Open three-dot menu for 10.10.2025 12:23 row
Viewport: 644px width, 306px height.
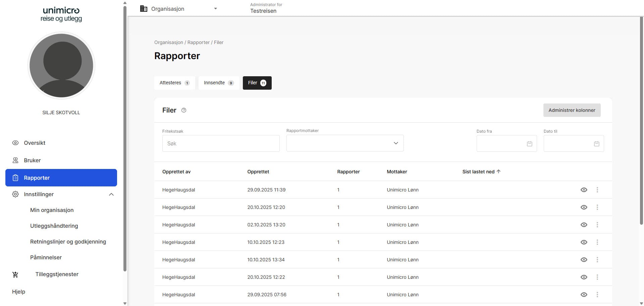coord(597,242)
